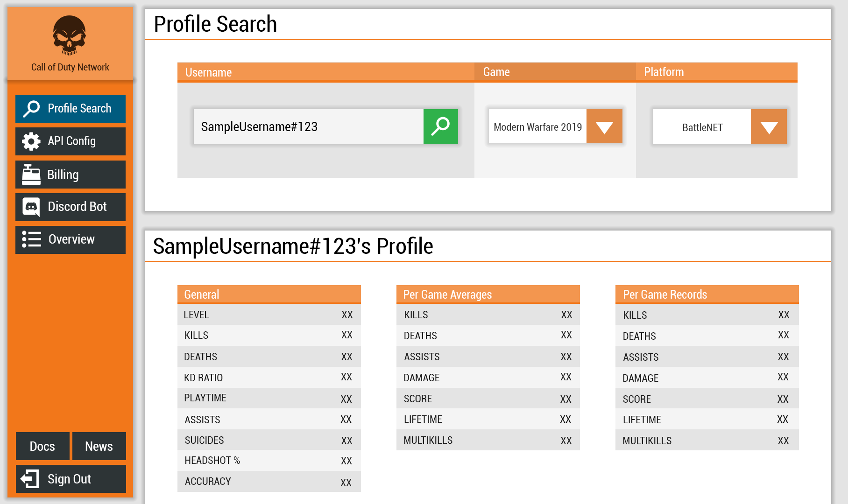Go to the Billing section
The width and height of the screenshot is (848, 504).
pyautogui.click(x=71, y=175)
